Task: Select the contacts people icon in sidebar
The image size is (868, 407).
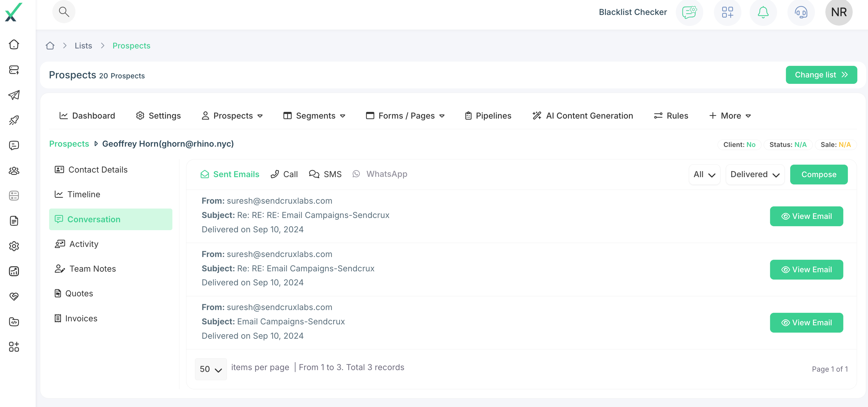Action: click(x=14, y=170)
